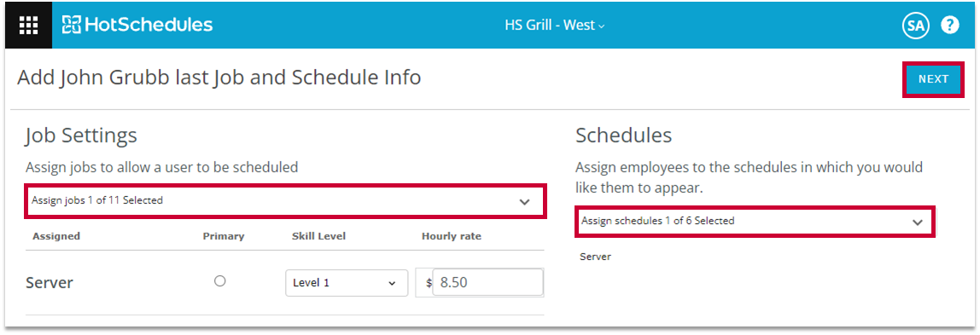This screenshot has height=335, width=980.
Task: Click the Server schedule entry
Action: click(595, 257)
